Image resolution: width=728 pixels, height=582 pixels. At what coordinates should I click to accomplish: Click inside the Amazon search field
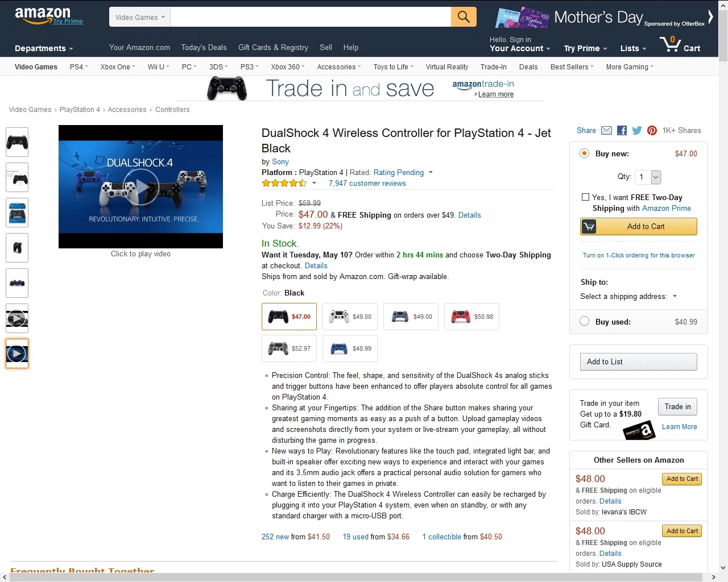pyautogui.click(x=311, y=17)
